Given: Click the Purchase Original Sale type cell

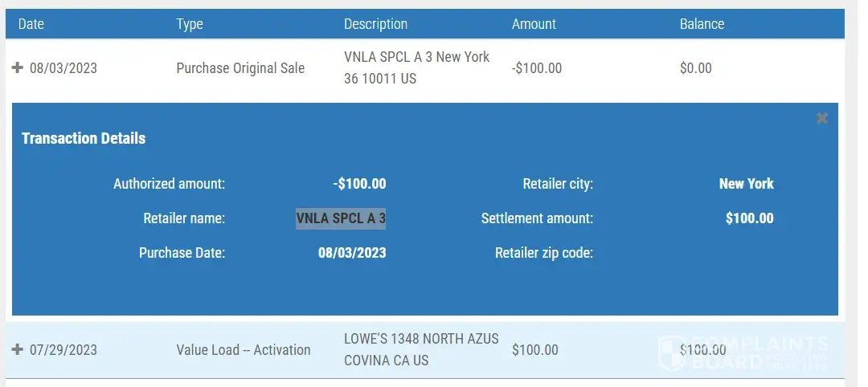Looking at the screenshot, I should pos(240,68).
